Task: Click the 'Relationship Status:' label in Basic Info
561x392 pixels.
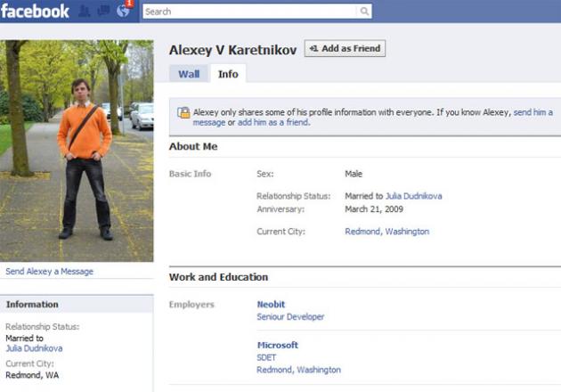Action: coord(293,196)
